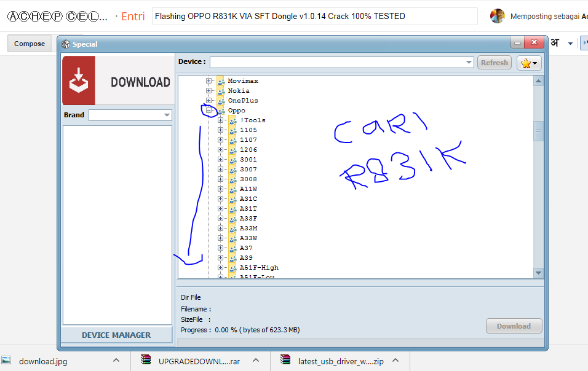Expand the !Tools tree node
Image resolution: width=588 pixels, height=371 pixels.
pyautogui.click(x=220, y=120)
